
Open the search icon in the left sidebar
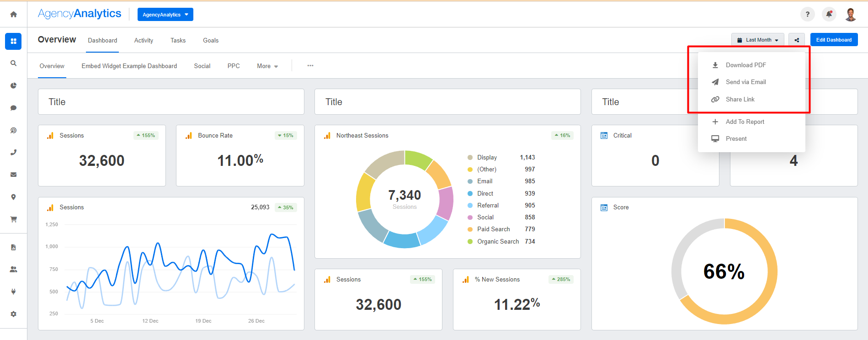[14, 64]
